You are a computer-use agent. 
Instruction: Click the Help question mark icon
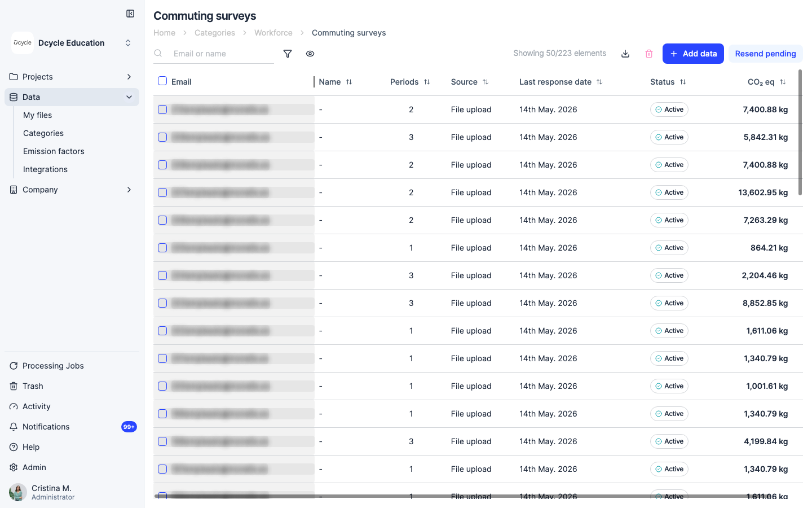(x=14, y=447)
